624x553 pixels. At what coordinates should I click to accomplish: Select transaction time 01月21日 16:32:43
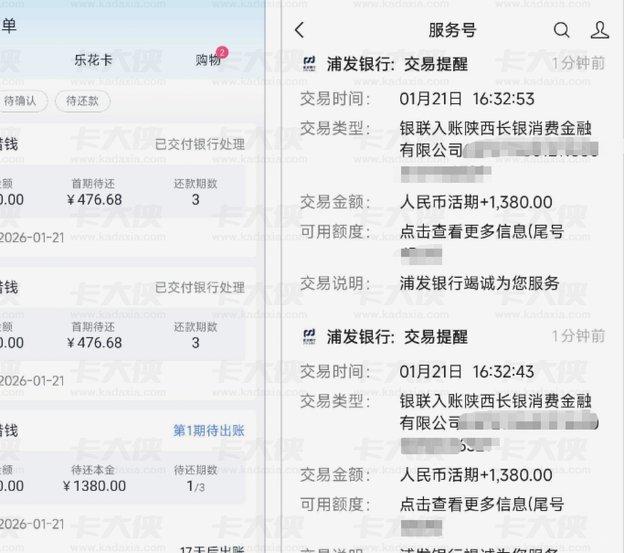pos(467,372)
